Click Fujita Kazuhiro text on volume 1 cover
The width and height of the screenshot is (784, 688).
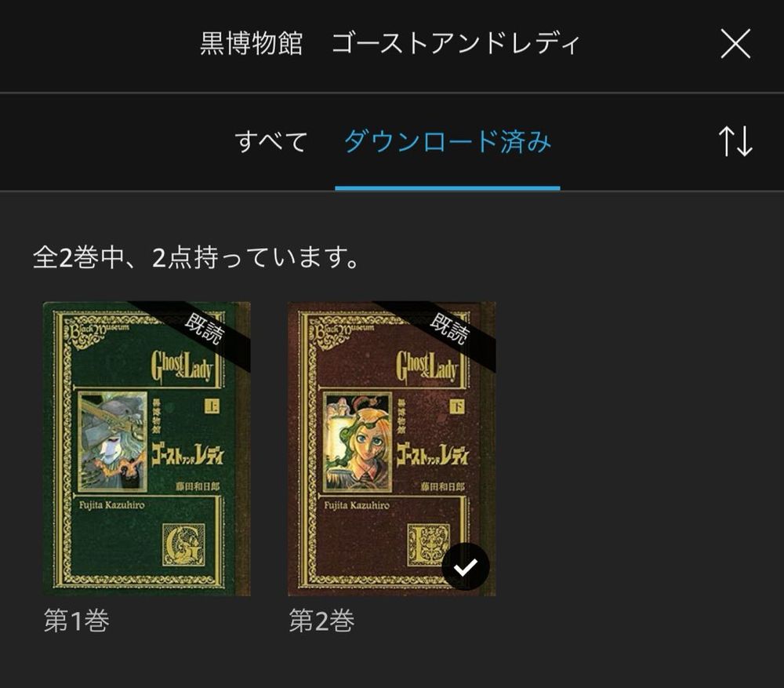pyautogui.click(x=111, y=505)
